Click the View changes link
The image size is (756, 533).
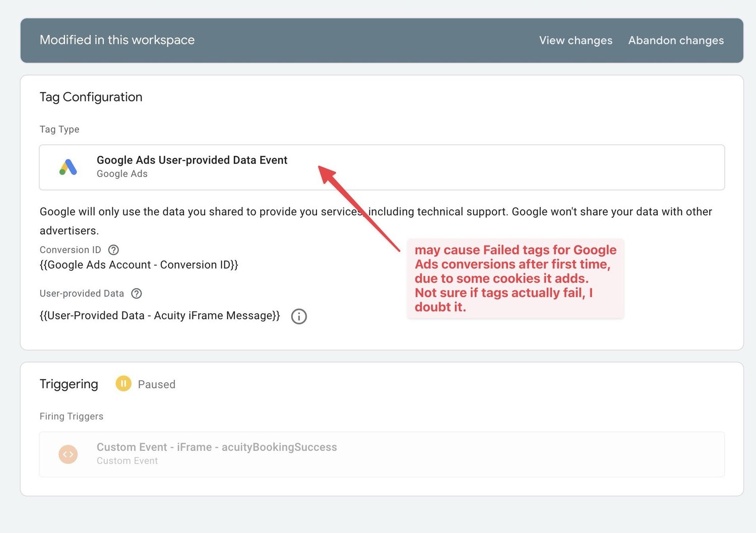[576, 40]
